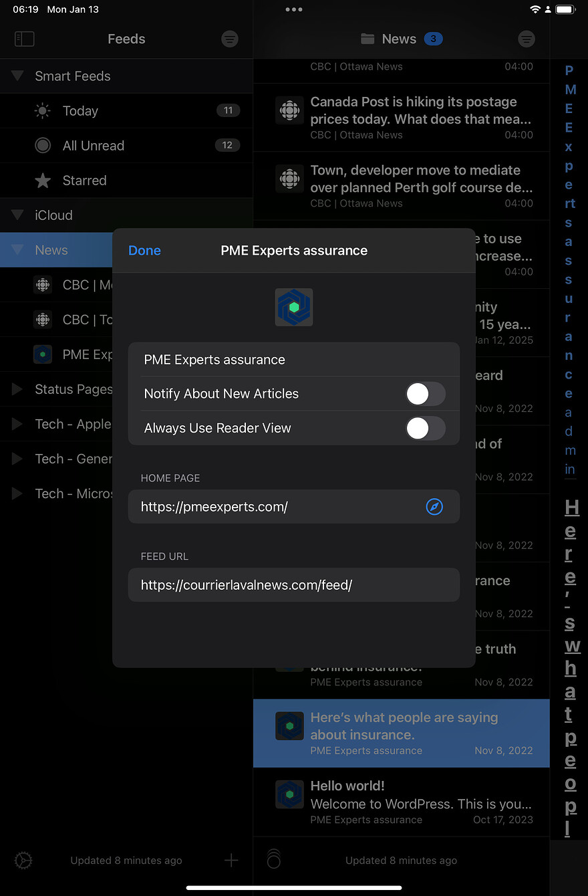
Task: Click 'Updated 8 minutes ago' under Feeds list
Action: (x=126, y=861)
